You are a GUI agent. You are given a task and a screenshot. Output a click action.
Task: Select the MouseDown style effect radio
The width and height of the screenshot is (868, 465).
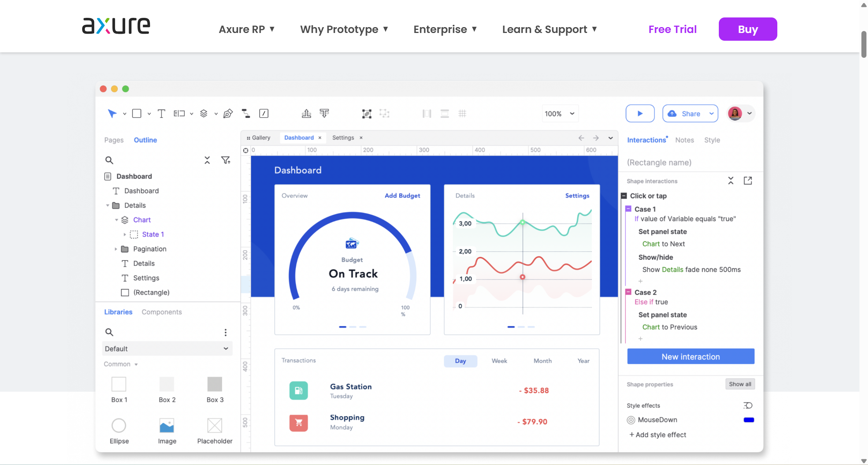pyautogui.click(x=631, y=420)
